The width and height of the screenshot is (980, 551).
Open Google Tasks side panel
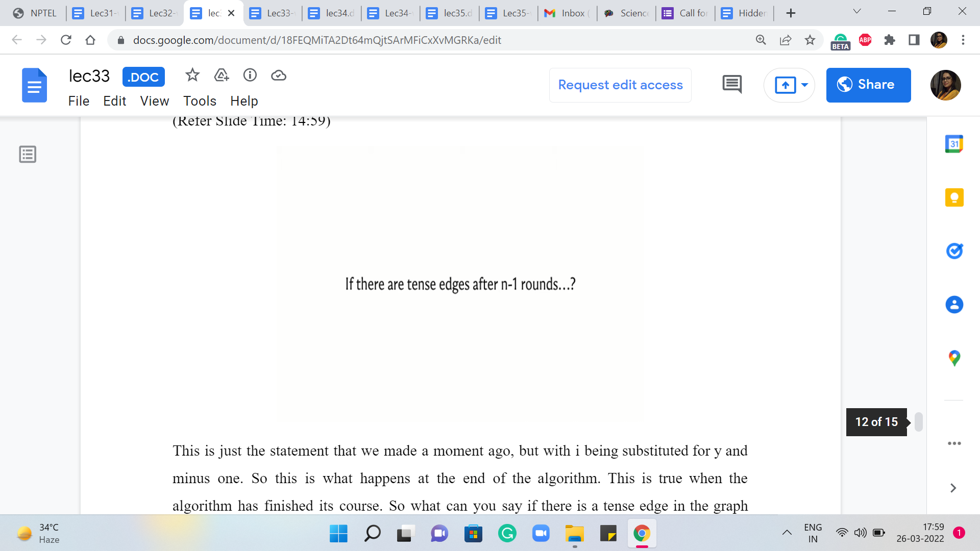(954, 251)
